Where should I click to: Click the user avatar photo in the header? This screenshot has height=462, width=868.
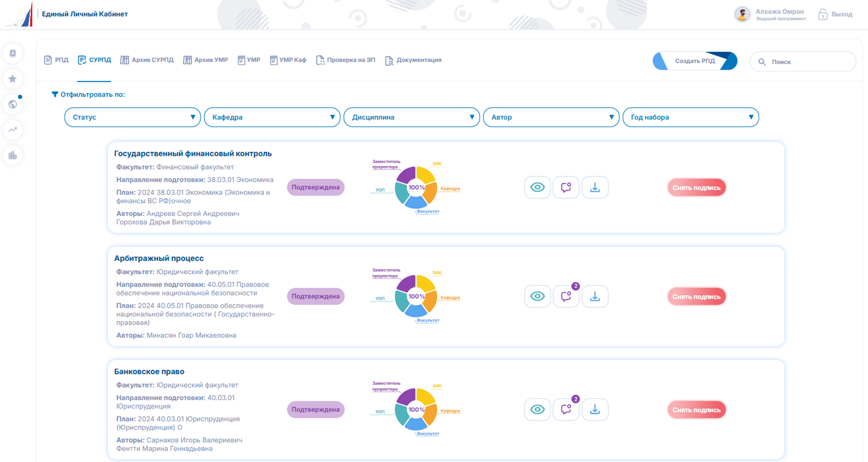[742, 14]
